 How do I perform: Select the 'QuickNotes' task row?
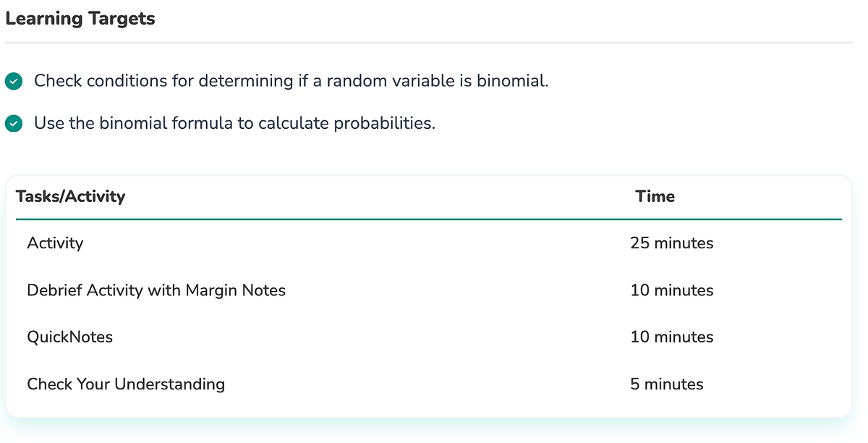[x=69, y=337]
